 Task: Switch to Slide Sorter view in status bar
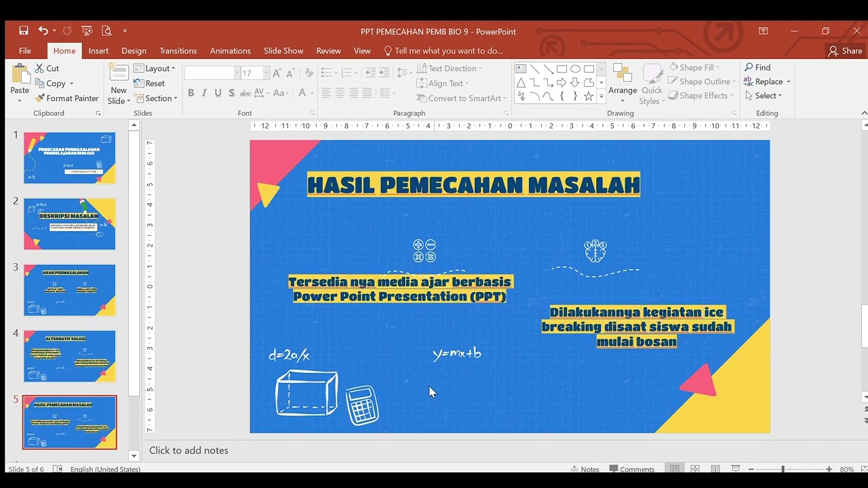click(x=695, y=469)
